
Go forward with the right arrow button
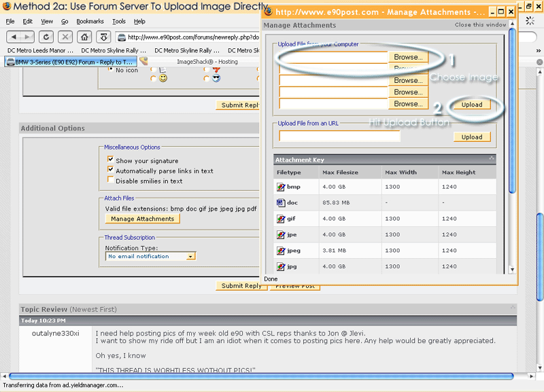click(27, 37)
